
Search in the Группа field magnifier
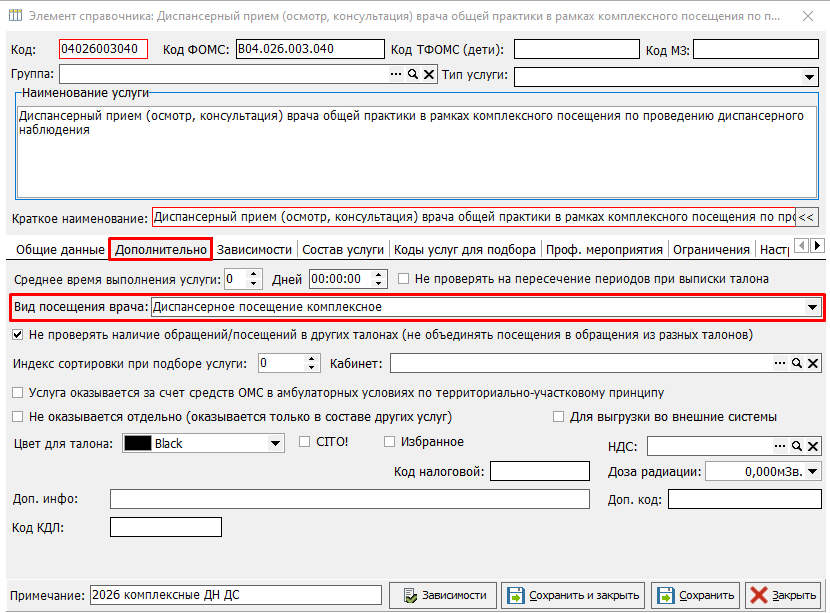click(413, 74)
